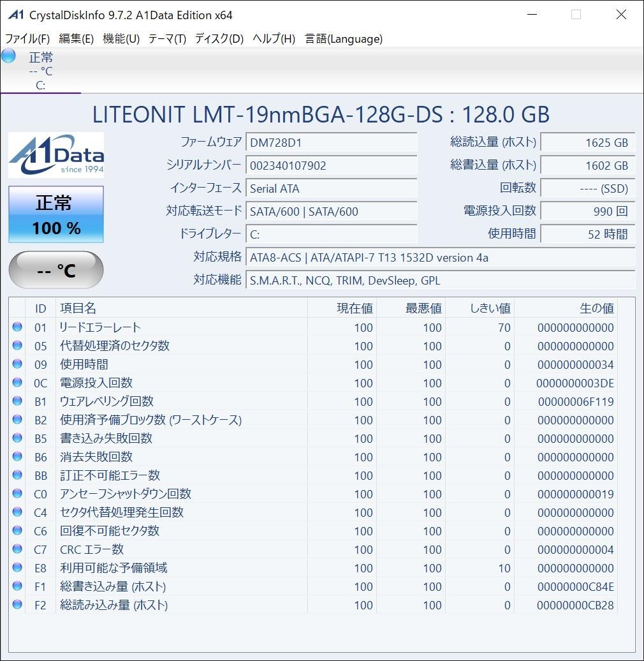
Task: Click the drive letter field C:
Action: point(332,234)
